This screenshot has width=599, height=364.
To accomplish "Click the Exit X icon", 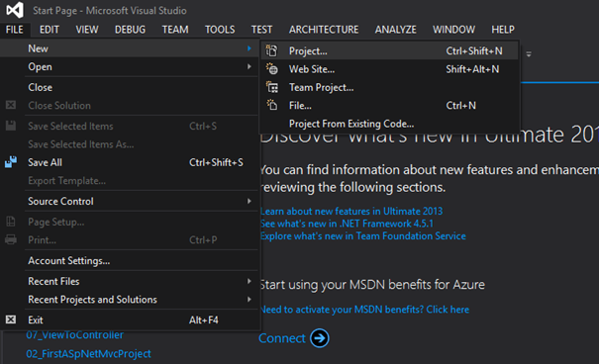I will coord(11,319).
